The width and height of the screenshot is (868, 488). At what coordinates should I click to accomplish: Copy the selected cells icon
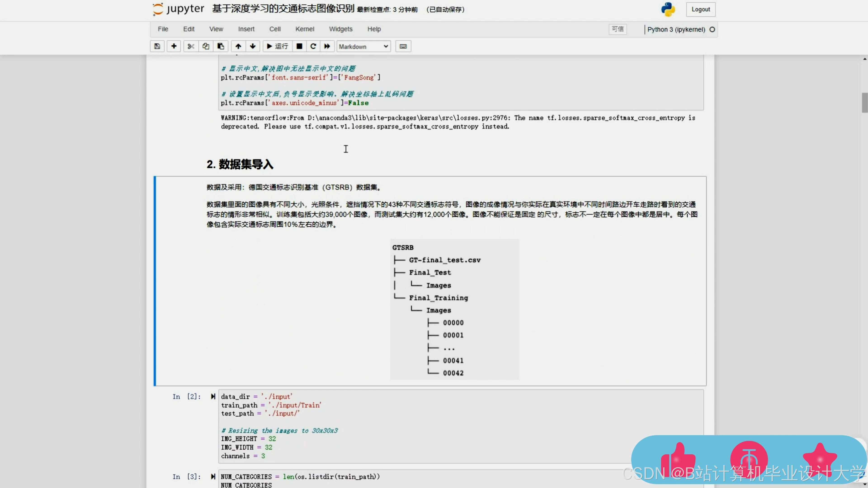click(205, 46)
